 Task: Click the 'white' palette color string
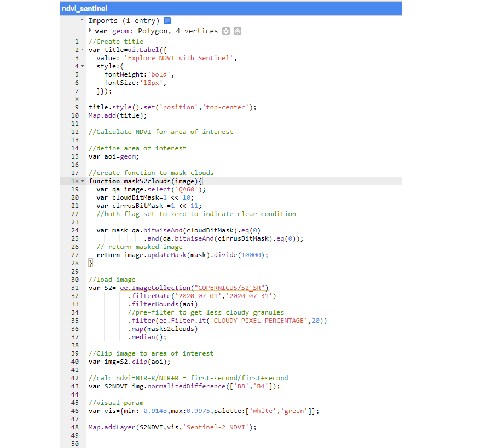263,411
